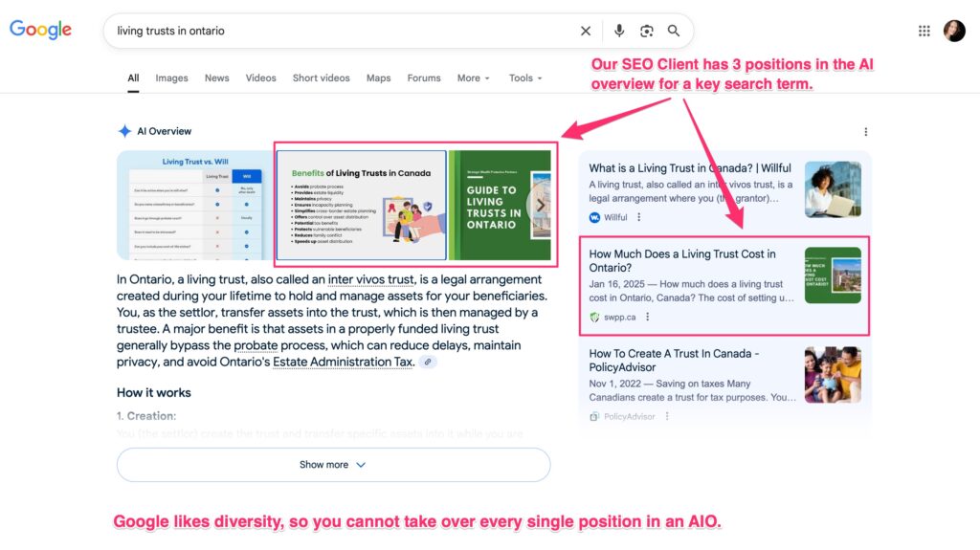Click the How it works heading
980x550 pixels.
click(154, 392)
